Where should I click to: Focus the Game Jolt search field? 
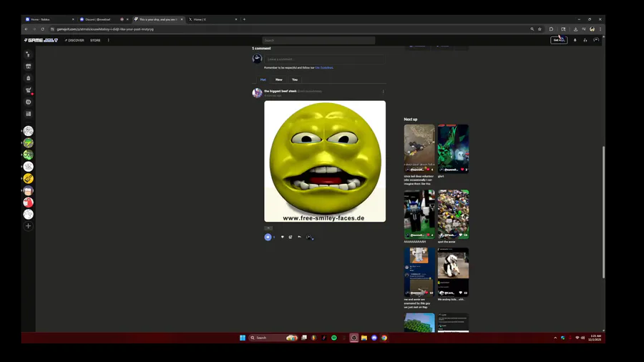318,40
